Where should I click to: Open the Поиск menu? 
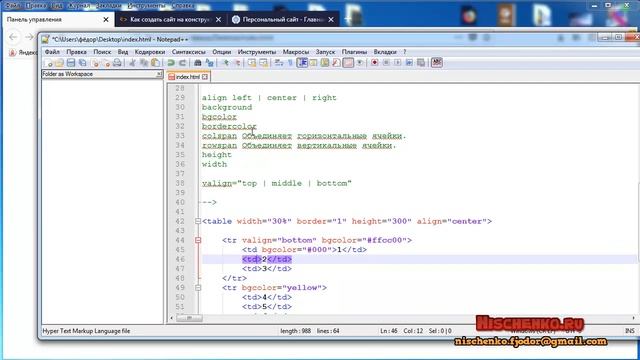(x=102, y=52)
